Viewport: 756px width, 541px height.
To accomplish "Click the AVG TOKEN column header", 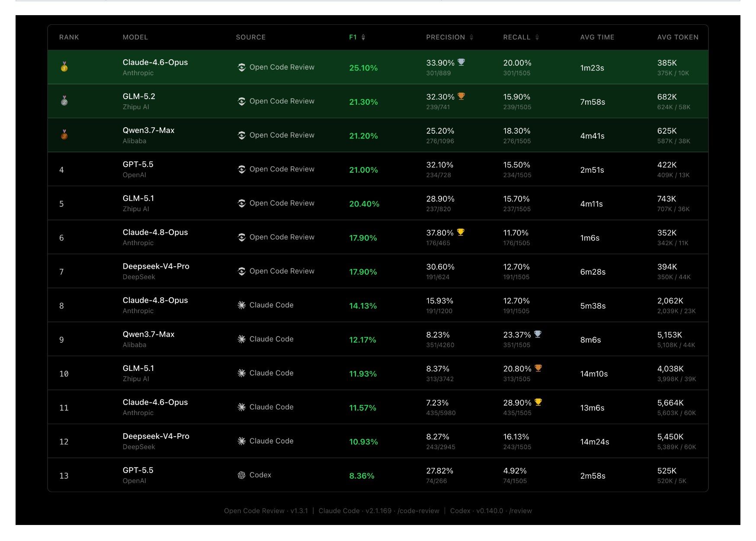I will coord(678,37).
